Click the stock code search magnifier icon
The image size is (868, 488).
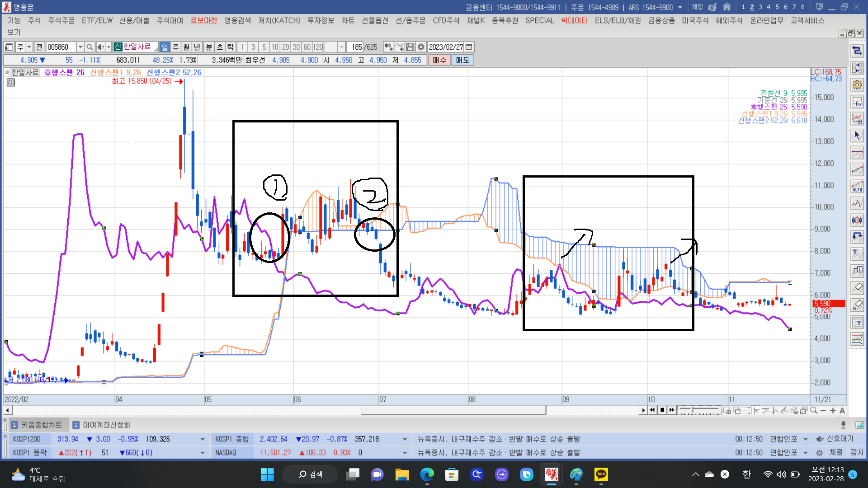(x=90, y=47)
